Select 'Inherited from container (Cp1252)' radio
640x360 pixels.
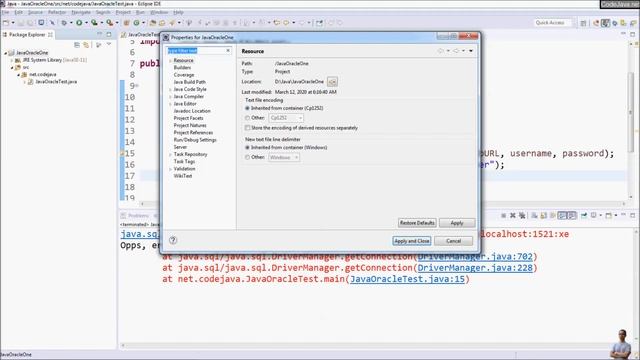click(247, 108)
